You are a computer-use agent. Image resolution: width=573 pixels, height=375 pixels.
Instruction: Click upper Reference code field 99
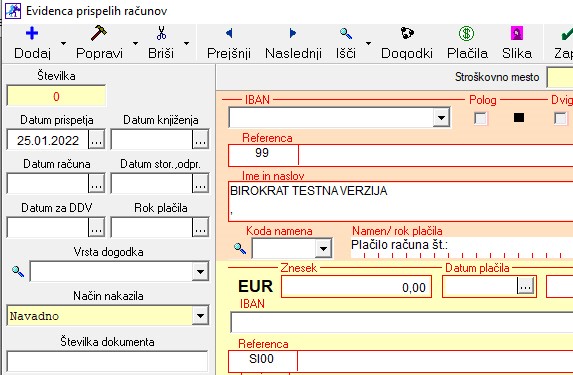coord(263,155)
